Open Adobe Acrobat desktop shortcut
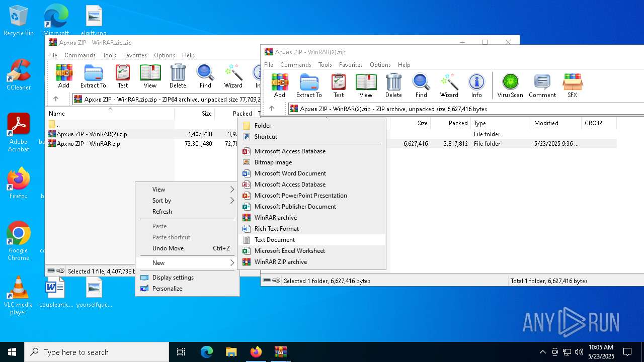This screenshot has width=644, height=362. pos(19,133)
